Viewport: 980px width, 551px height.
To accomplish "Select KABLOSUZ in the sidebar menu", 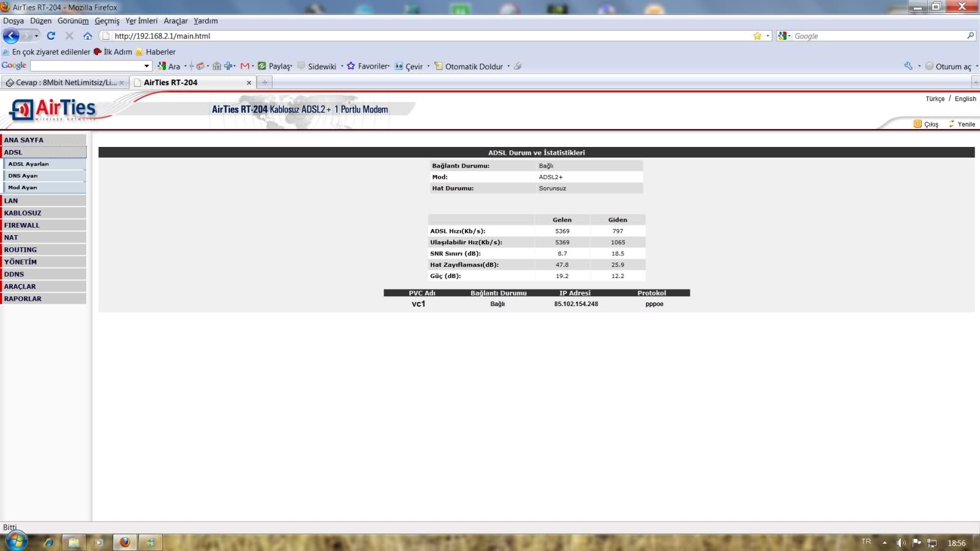I will click(x=23, y=213).
